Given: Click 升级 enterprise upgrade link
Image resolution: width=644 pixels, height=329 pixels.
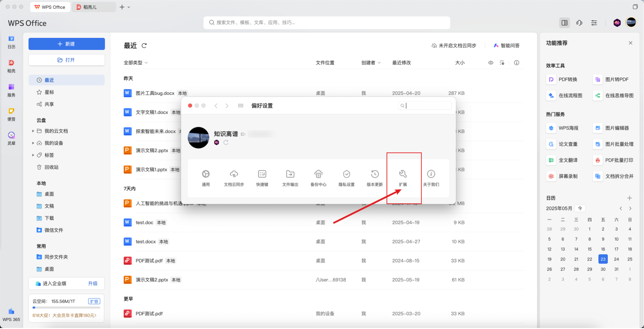Looking at the screenshot, I should pyautogui.click(x=93, y=284).
